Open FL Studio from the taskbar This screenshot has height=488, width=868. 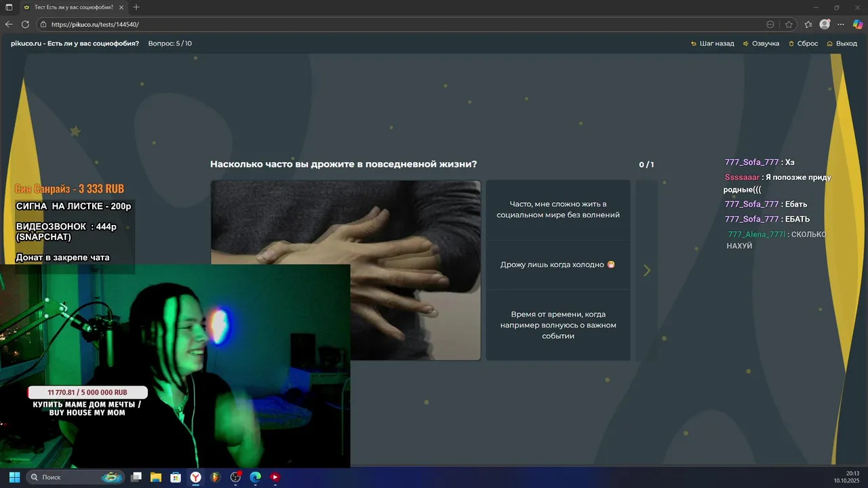[x=216, y=477]
